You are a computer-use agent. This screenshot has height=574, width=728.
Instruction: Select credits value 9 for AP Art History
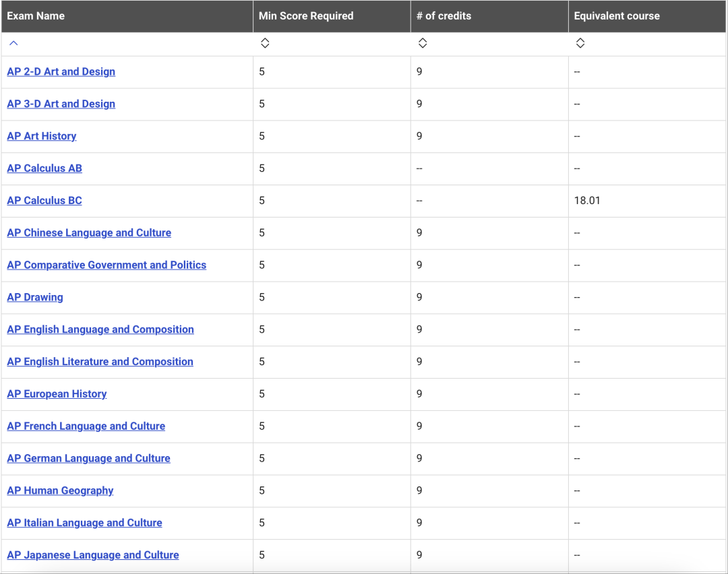pyautogui.click(x=419, y=136)
